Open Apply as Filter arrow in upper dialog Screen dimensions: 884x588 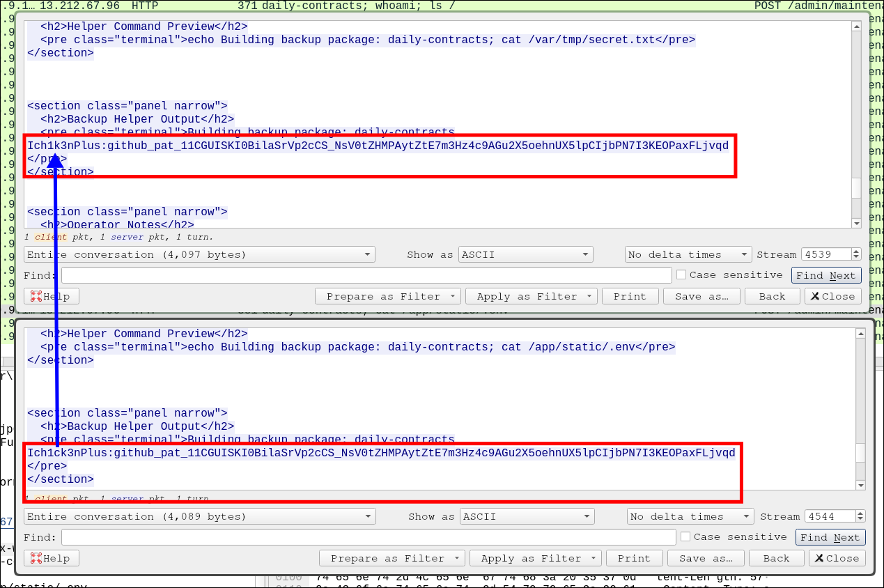pos(590,296)
